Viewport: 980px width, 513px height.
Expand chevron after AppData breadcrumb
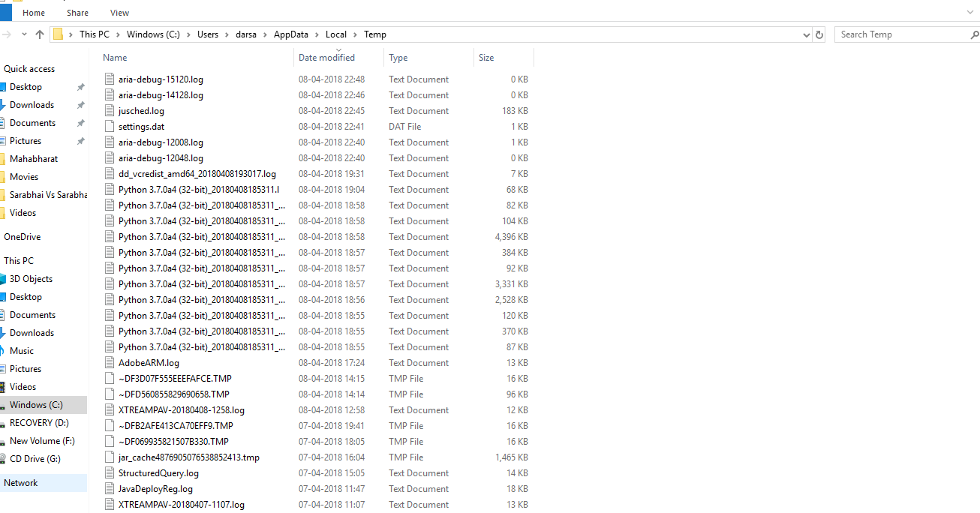pos(317,34)
